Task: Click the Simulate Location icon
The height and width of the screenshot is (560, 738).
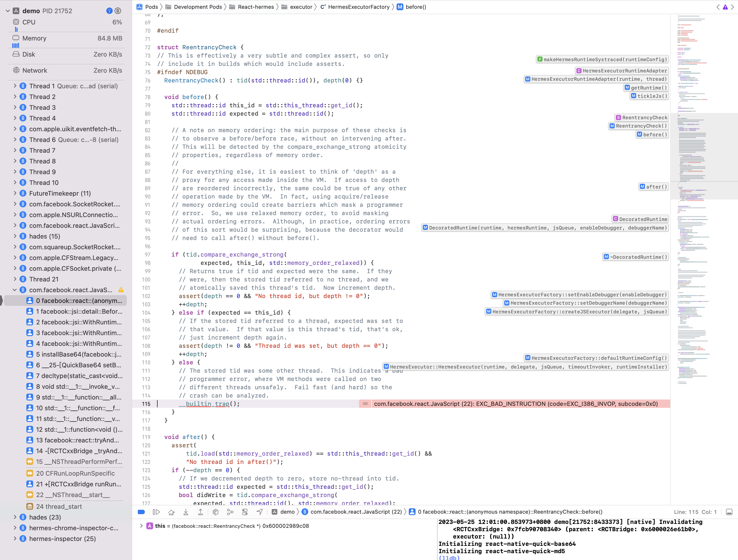Action: coord(260,512)
